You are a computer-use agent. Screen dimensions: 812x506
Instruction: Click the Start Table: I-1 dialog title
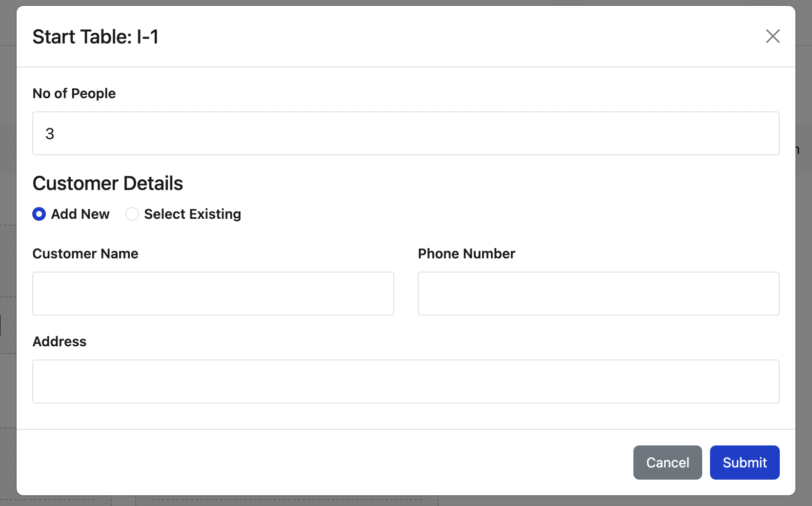96,37
